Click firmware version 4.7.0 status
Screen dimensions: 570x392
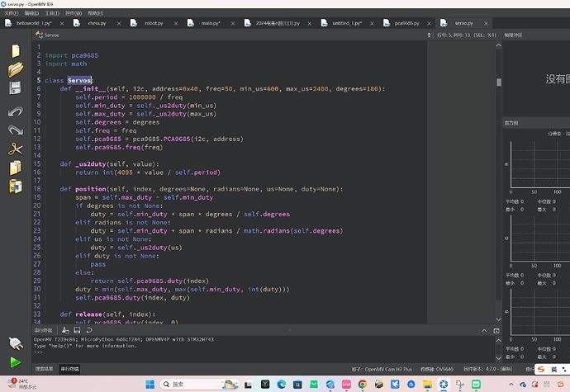(x=488, y=369)
